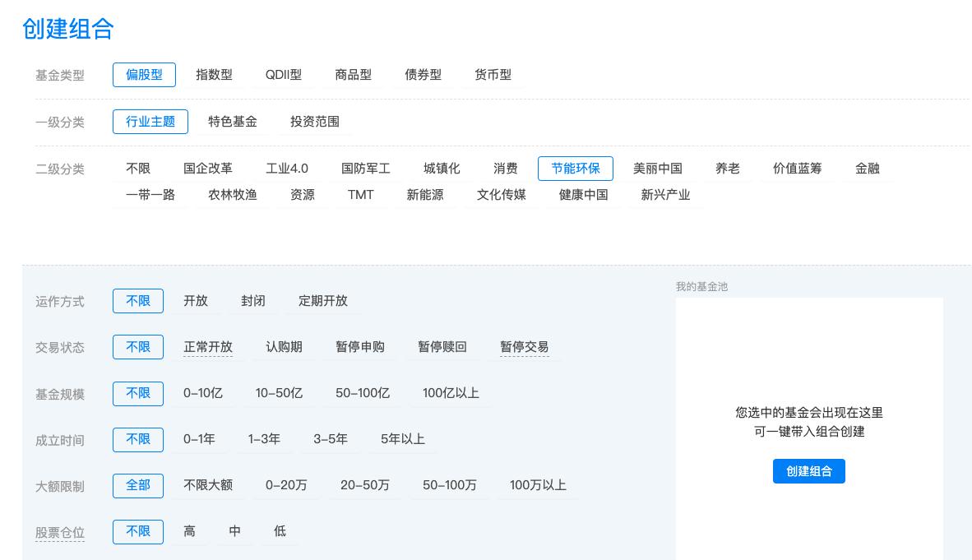The width and height of the screenshot is (972, 560).
Task: Choose 50-100万 purchase limit range
Action: coord(451,485)
